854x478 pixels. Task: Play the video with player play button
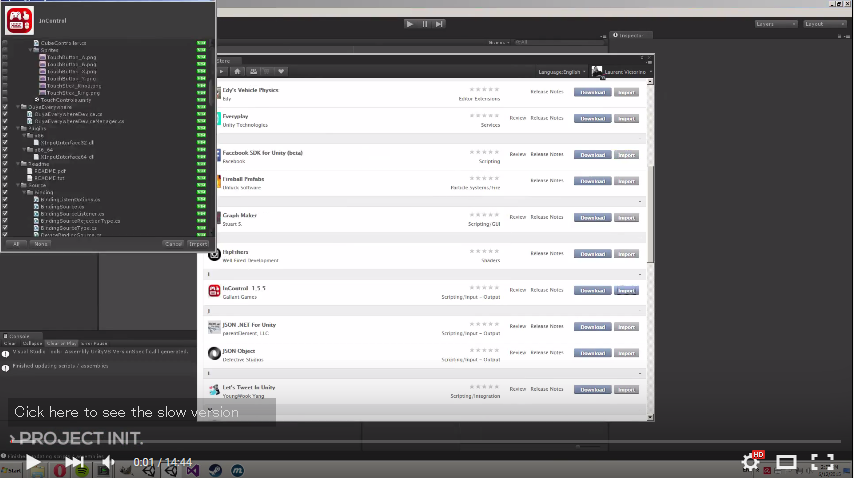33,463
